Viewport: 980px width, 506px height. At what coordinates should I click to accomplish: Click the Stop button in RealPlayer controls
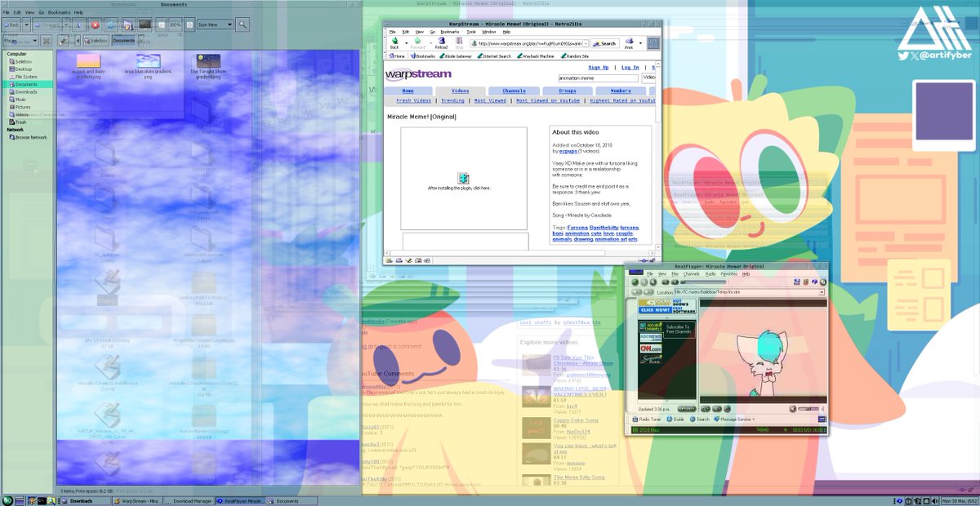653,282
